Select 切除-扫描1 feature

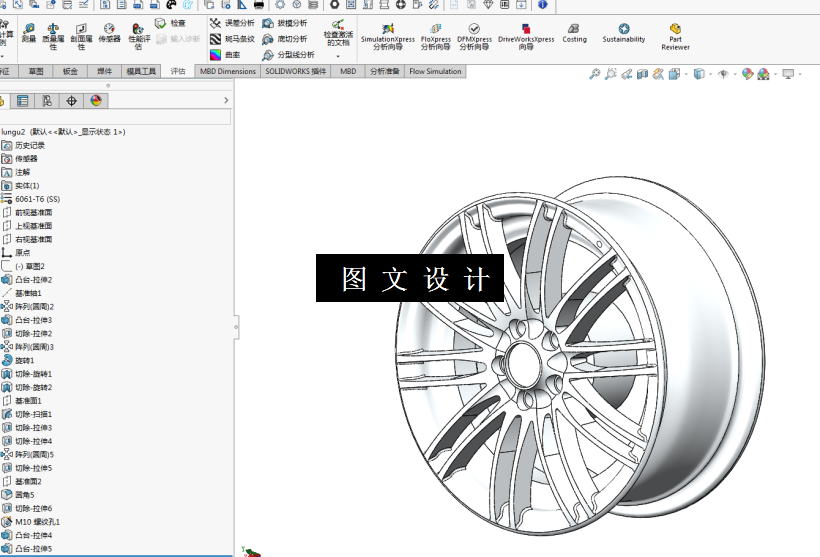point(33,414)
